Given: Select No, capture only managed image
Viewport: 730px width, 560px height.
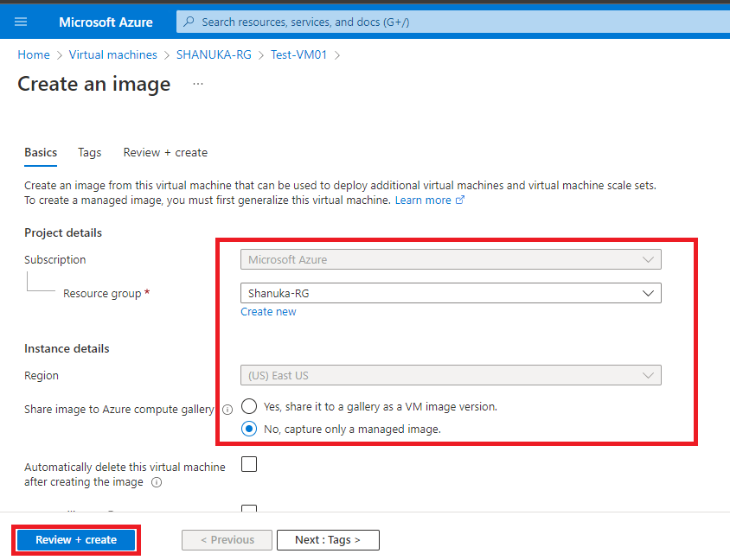Looking at the screenshot, I should click(x=249, y=429).
